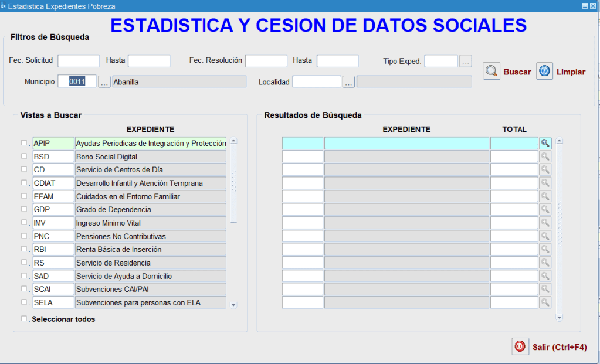This screenshot has width=600, height=364.
Task: Check the IMV Ingreso Minimo Vital checkbox
Action: [25, 223]
